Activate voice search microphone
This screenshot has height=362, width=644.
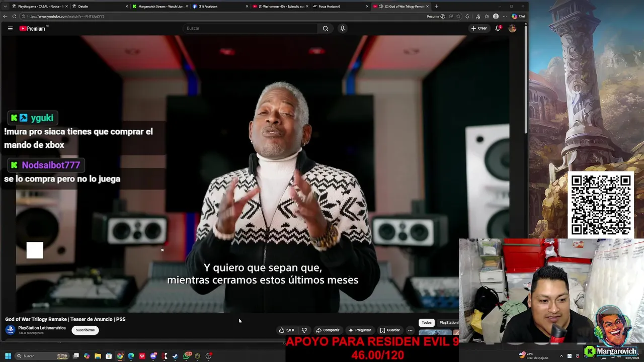(x=342, y=28)
